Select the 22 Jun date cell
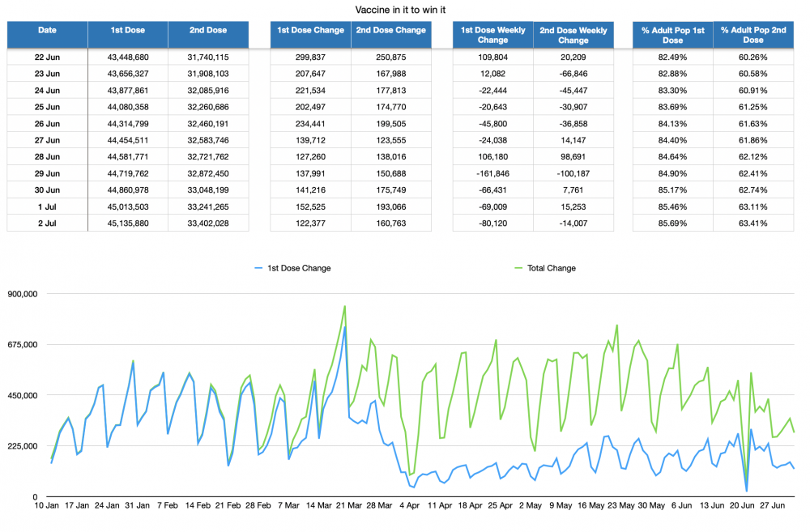Image resolution: width=810 pixels, height=532 pixels. click(x=47, y=57)
